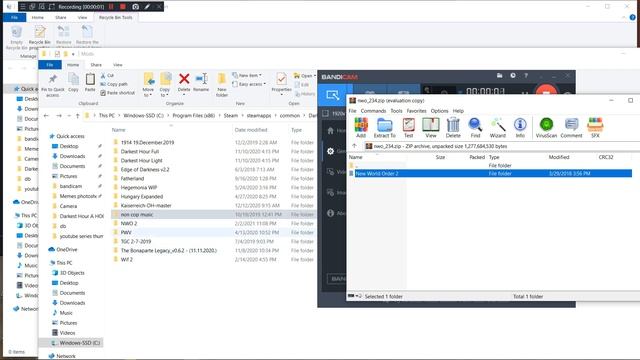The height and width of the screenshot is (360, 640).
Task: Expand the Easy access dropdown
Action: (249, 84)
